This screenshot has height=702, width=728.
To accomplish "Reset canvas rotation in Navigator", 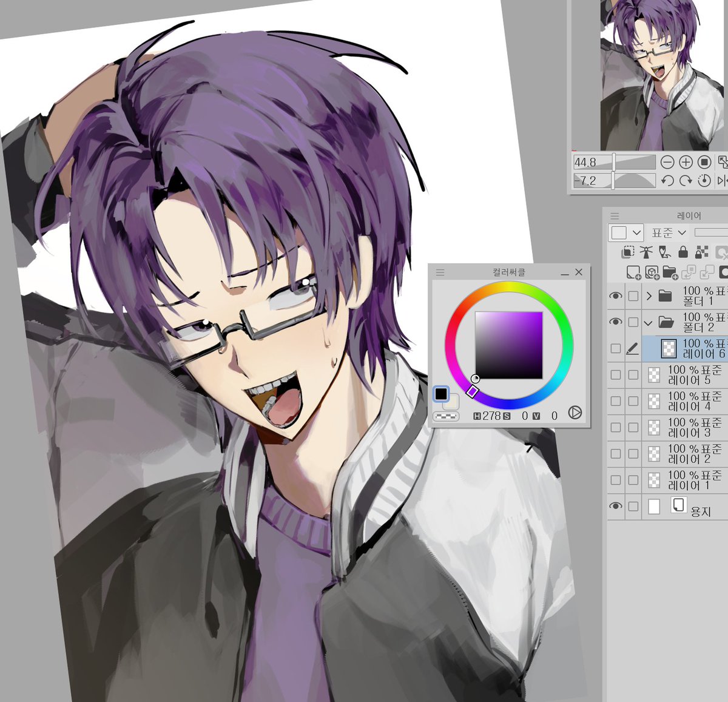I will (x=704, y=181).
